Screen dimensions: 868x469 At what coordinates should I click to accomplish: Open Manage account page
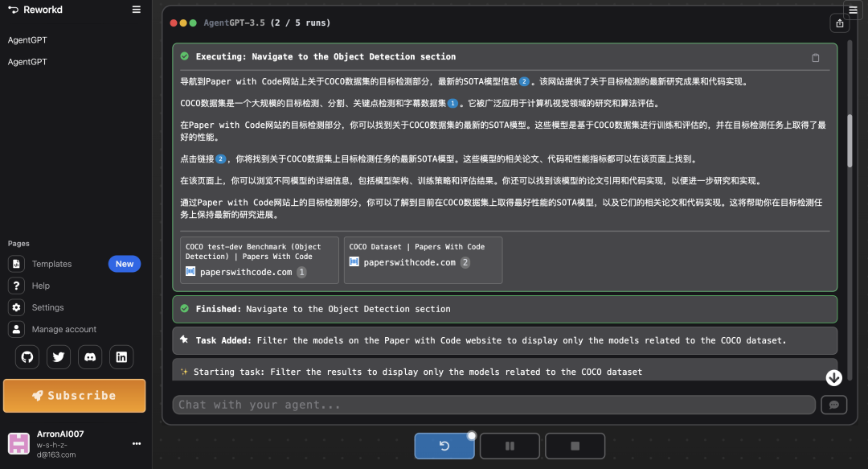[64, 329]
